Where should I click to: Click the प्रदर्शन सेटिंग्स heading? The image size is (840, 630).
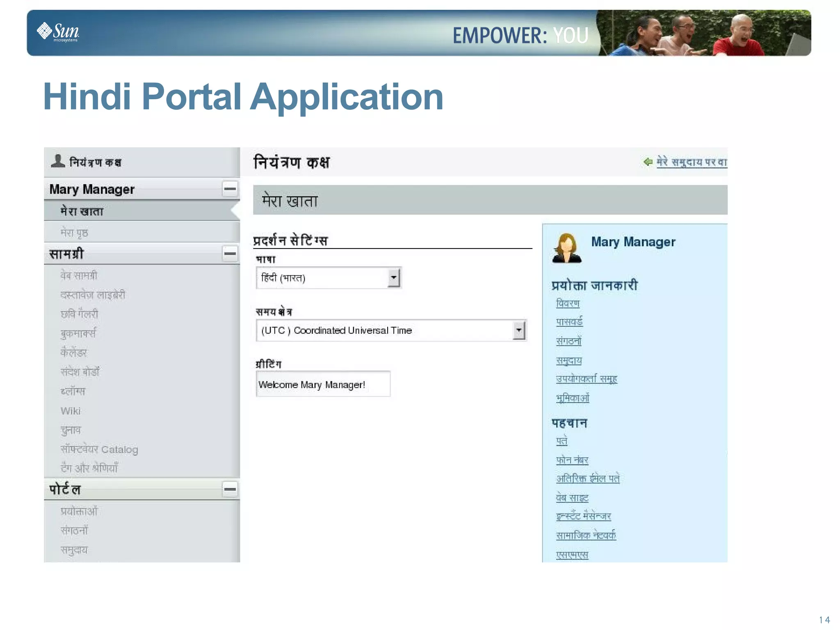coord(290,240)
